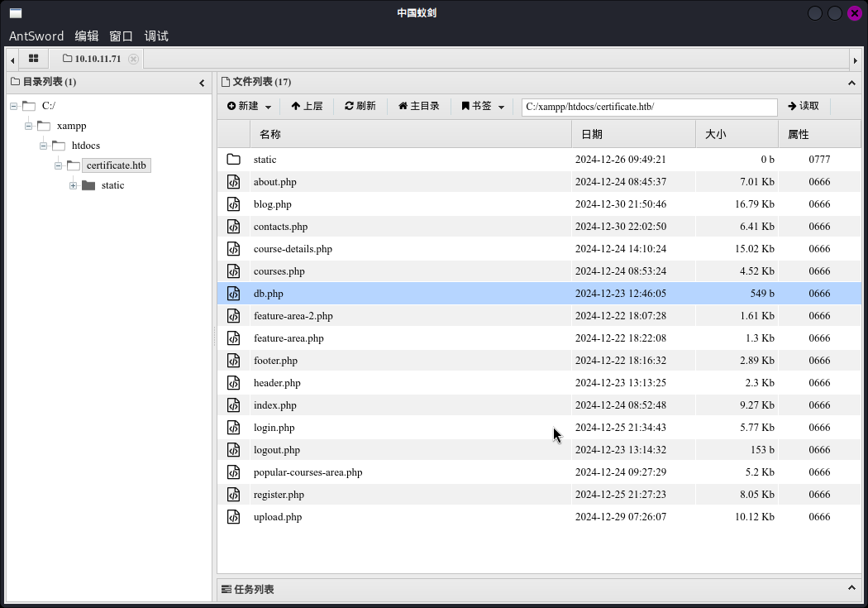Collapse the C:/ tree node
The height and width of the screenshot is (608, 868).
tap(14, 106)
